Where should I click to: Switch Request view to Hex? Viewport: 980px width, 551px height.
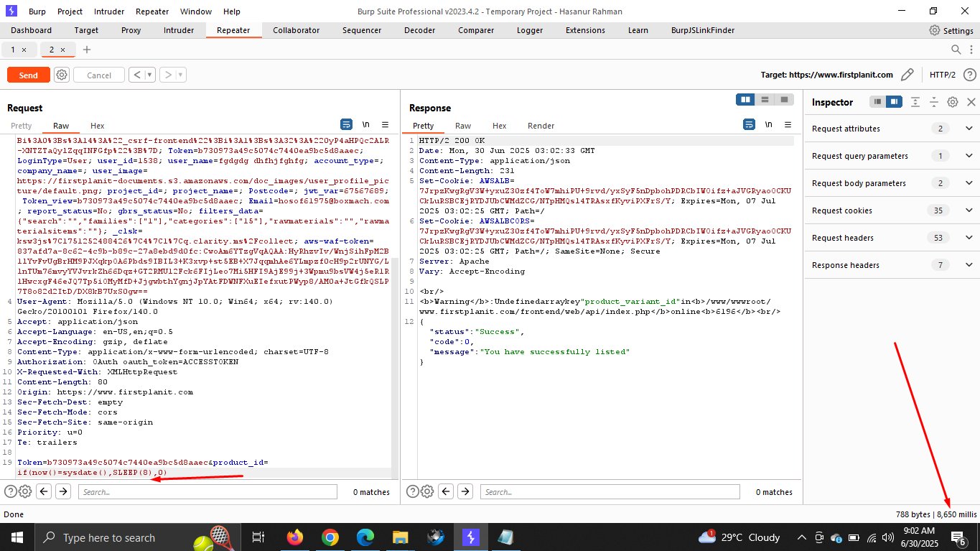click(x=97, y=126)
